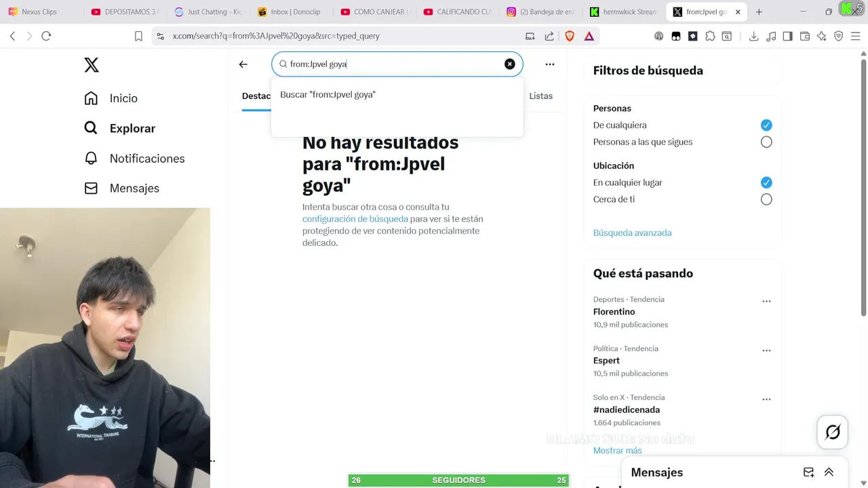Open Extensions puzzle piece icon
The width and height of the screenshot is (868, 488).
(x=710, y=36)
